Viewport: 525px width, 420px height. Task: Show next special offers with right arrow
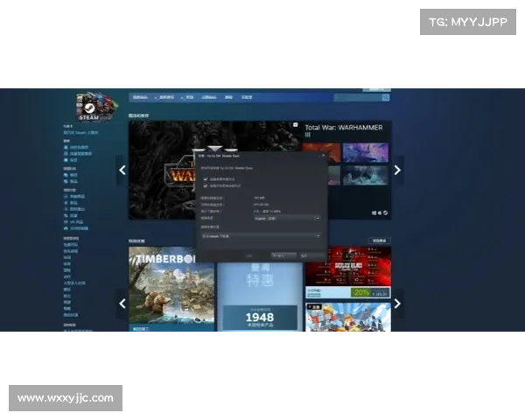click(x=397, y=304)
